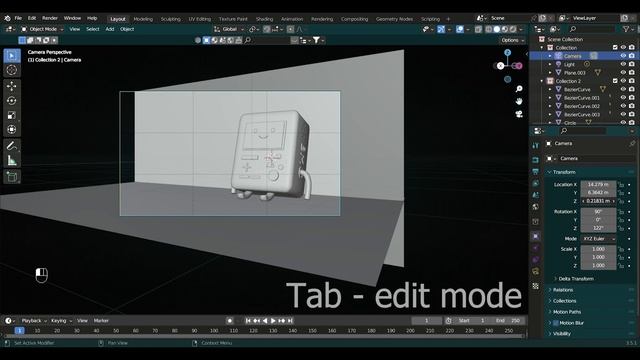Disable BezierCurve render camera icon
This screenshot has height=360, width=640.
[631, 89]
